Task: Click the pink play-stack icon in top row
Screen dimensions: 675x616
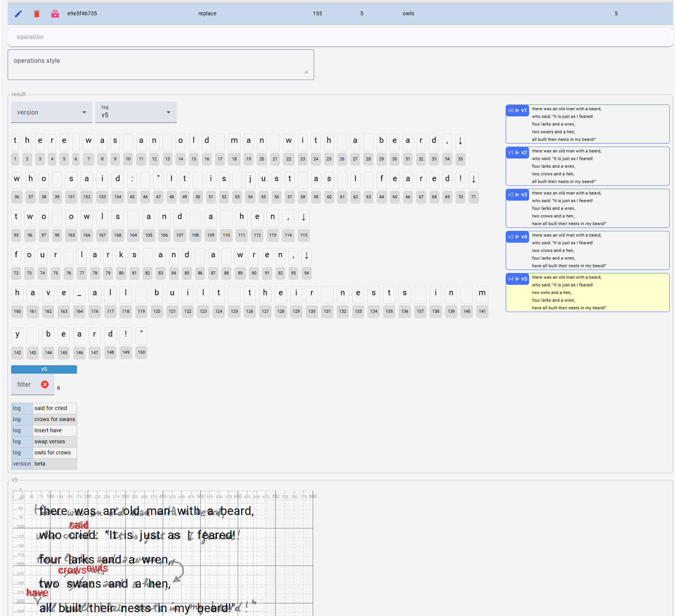Action: (55, 14)
